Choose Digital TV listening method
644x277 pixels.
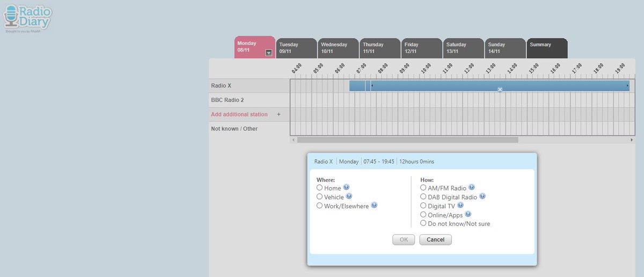click(423, 206)
